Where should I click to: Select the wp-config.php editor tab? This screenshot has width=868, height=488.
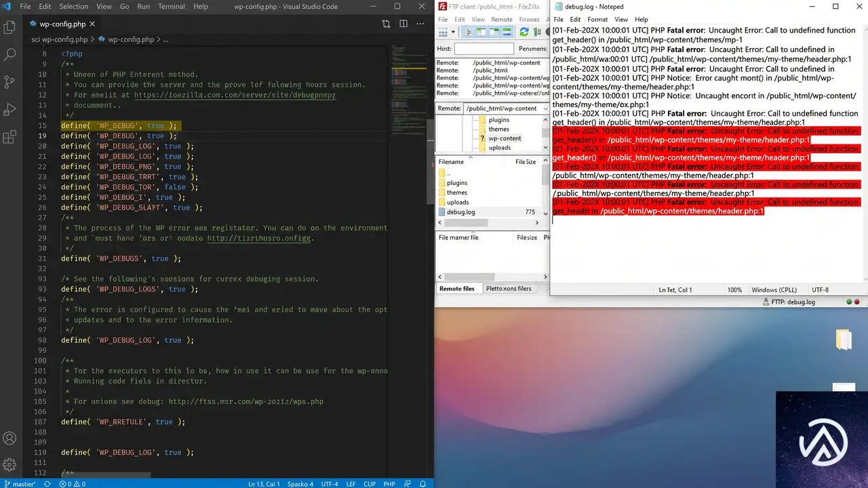pos(63,24)
